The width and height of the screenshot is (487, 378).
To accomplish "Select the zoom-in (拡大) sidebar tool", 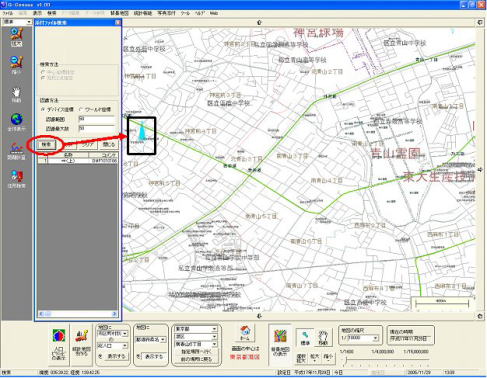I will [x=16, y=36].
